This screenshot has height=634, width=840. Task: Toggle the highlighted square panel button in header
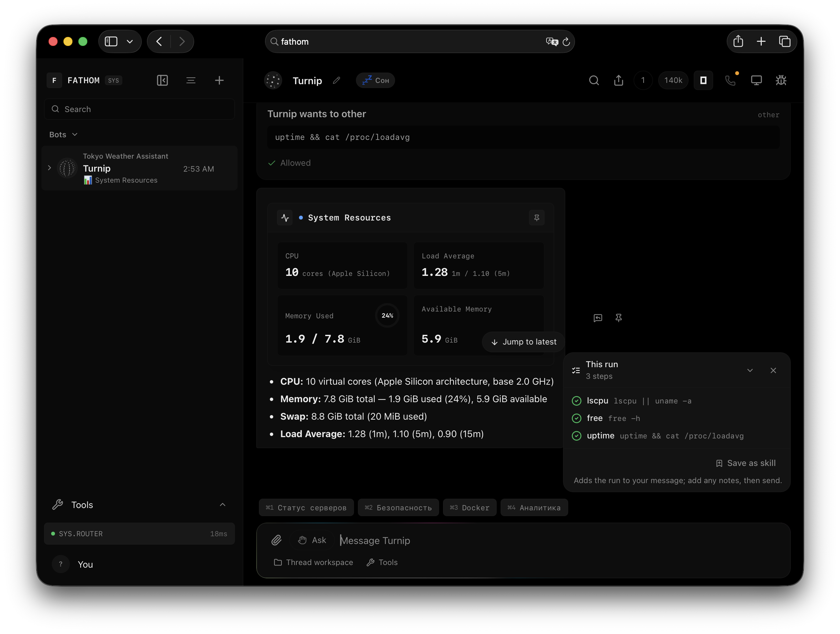coord(703,80)
